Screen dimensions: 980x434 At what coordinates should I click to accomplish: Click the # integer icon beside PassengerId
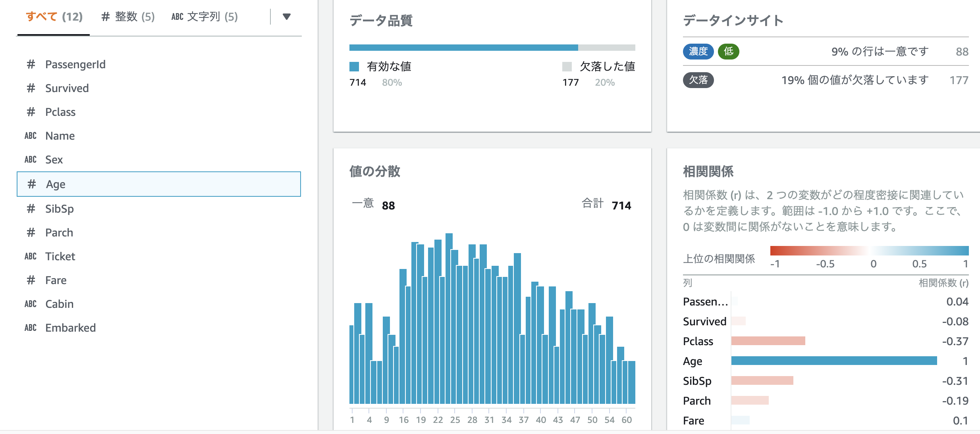[31, 64]
